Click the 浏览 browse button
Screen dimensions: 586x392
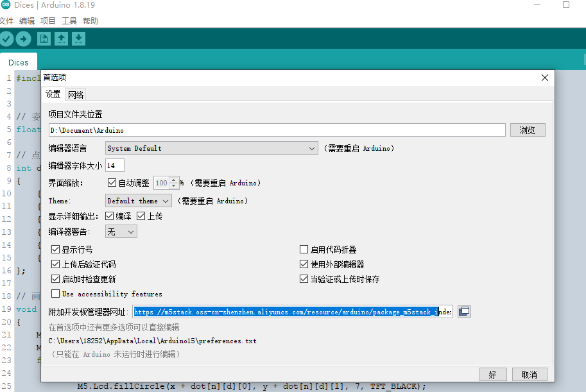(x=528, y=130)
